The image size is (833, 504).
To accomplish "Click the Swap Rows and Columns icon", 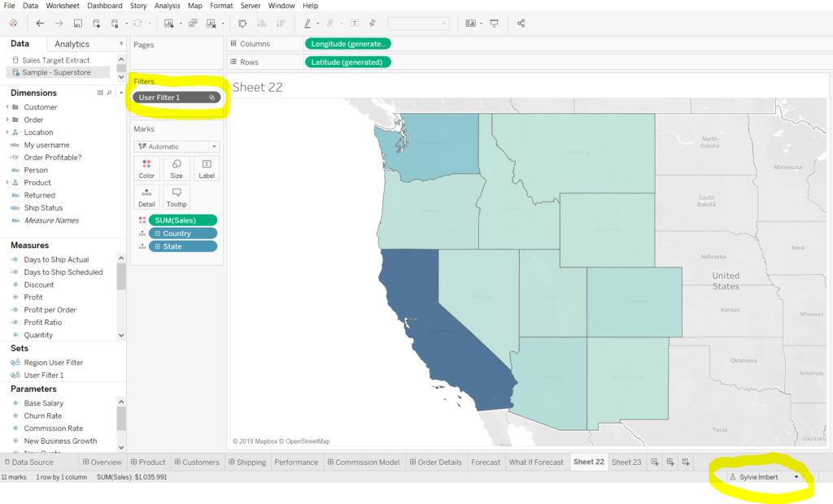I will pos(242,24).
